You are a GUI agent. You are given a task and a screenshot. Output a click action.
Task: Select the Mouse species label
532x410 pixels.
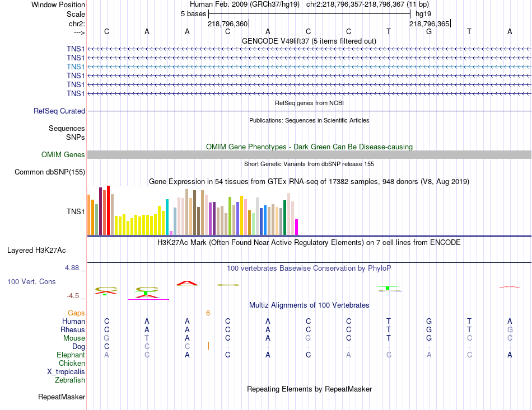tap(74, 338)
